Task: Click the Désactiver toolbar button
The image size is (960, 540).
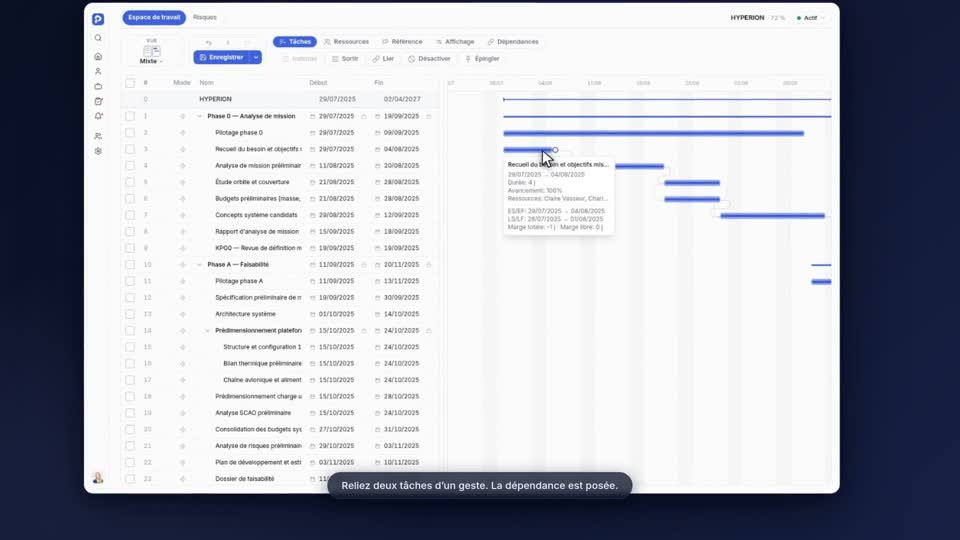Action: 429,59
